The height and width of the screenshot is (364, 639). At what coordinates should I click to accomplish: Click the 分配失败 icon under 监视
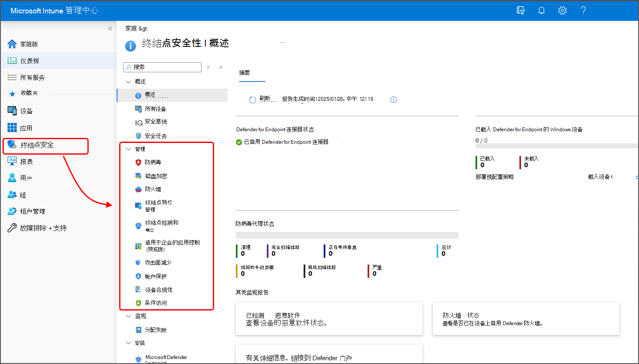tap(138, 330)
